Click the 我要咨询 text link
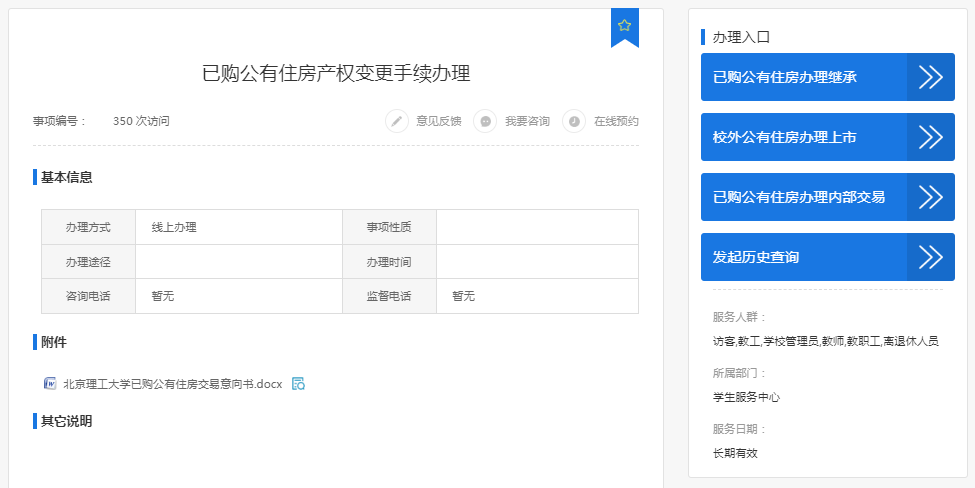The image size is (975, 488). (x=527, y=121)
